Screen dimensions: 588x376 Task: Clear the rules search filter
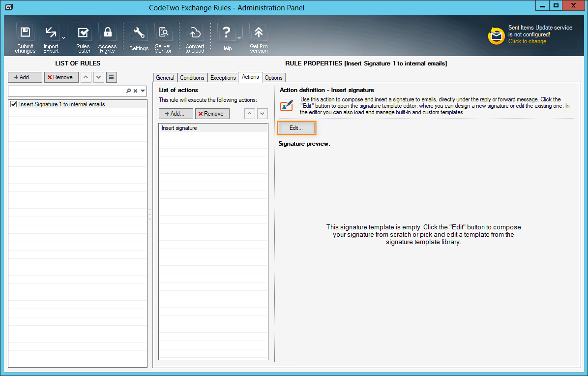(136, 91)
